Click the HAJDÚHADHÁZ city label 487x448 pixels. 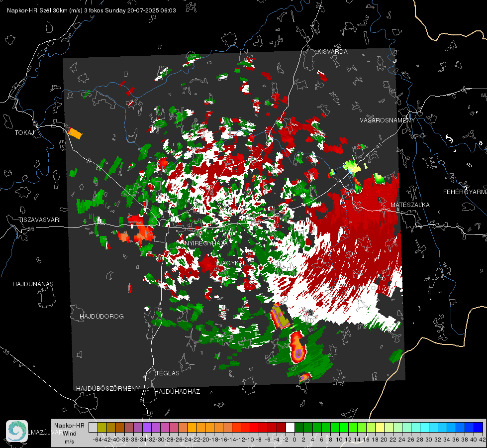[x=177, y=391]
